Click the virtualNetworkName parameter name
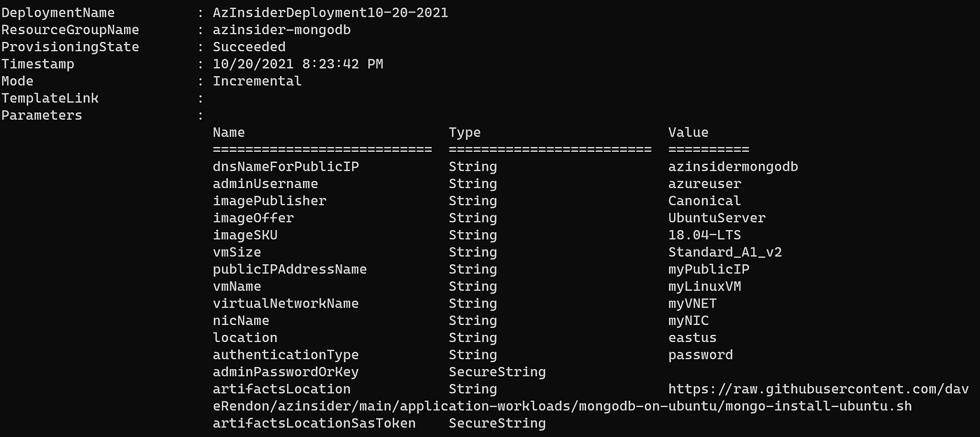 tap(286, 303)
